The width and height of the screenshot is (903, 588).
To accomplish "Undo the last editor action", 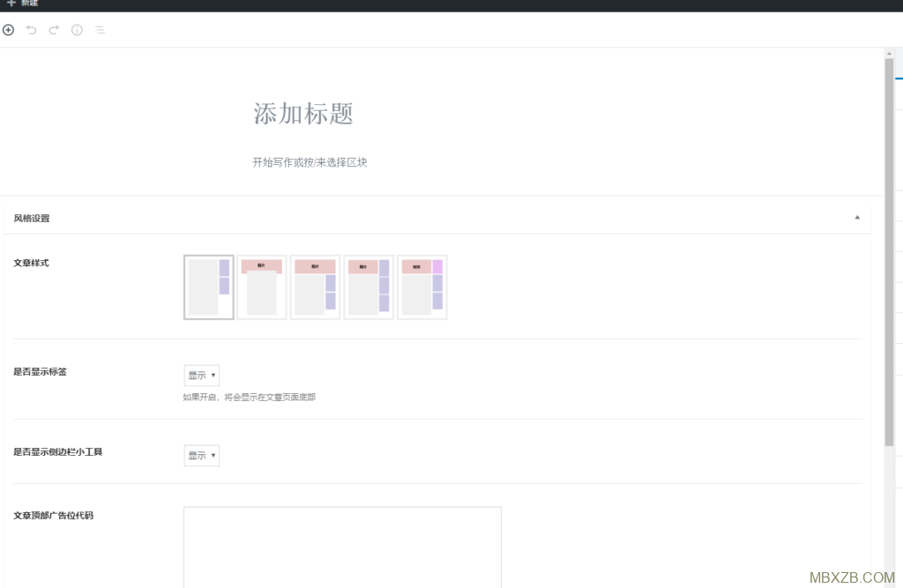I will pos(31,30).
